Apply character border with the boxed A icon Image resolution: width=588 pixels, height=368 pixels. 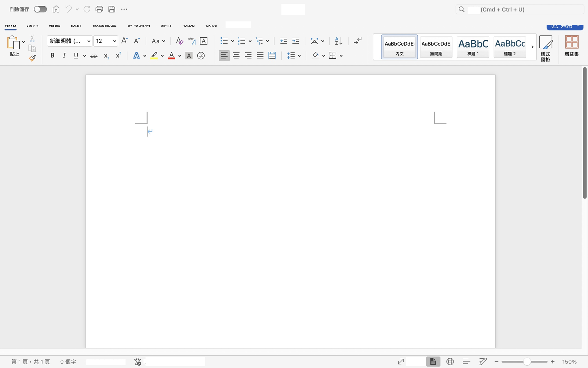204,41
